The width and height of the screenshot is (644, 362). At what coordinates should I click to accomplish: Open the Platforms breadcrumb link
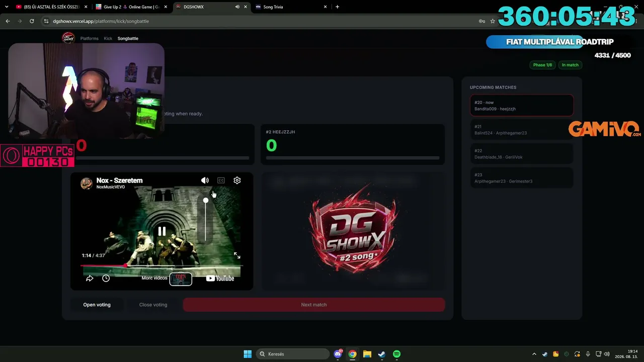click(90, 38)
